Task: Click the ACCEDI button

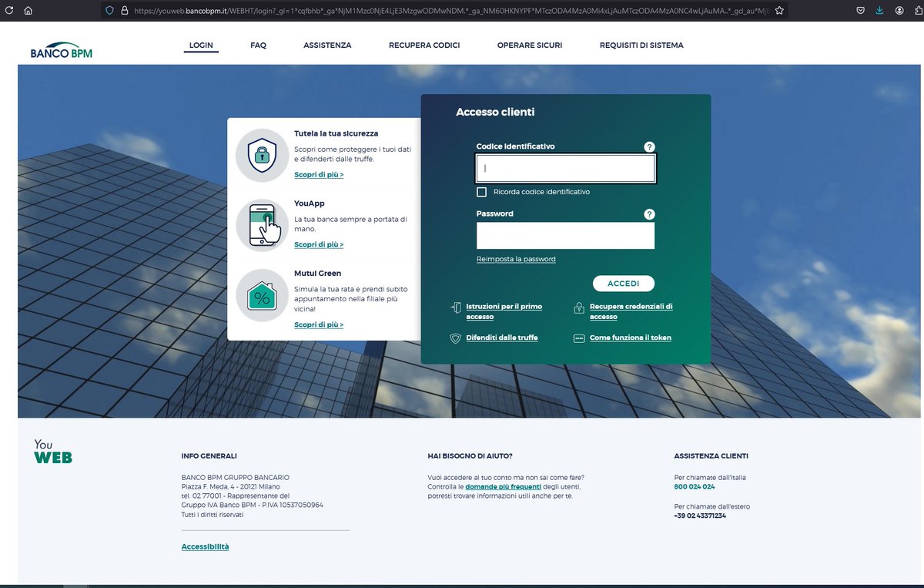Action: [x=624, y=284]
